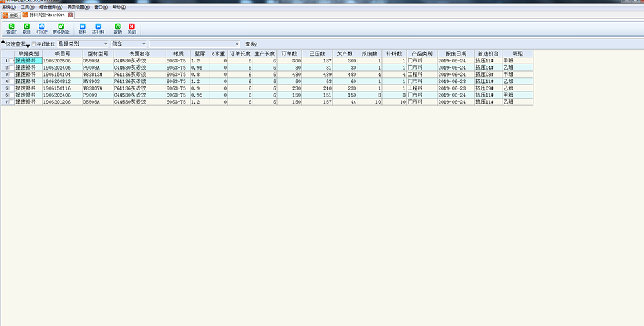Select the project number cell 1906150104

(61, 75)
